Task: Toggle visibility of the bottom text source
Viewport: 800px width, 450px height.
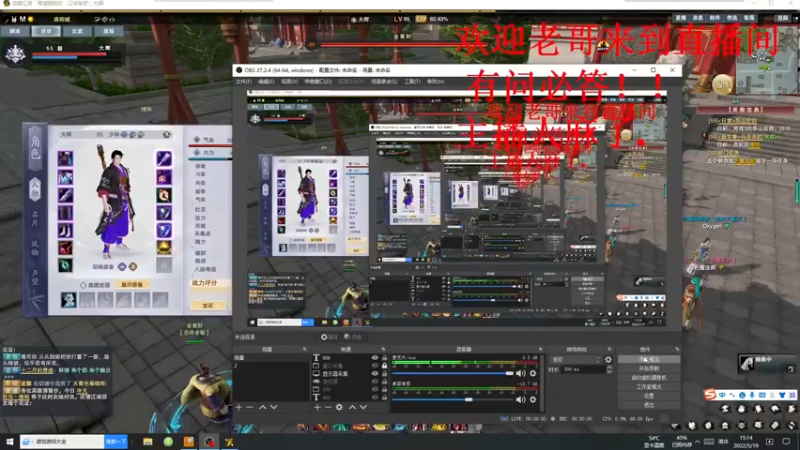Action: pyautogui.click(x=375, y=397)
